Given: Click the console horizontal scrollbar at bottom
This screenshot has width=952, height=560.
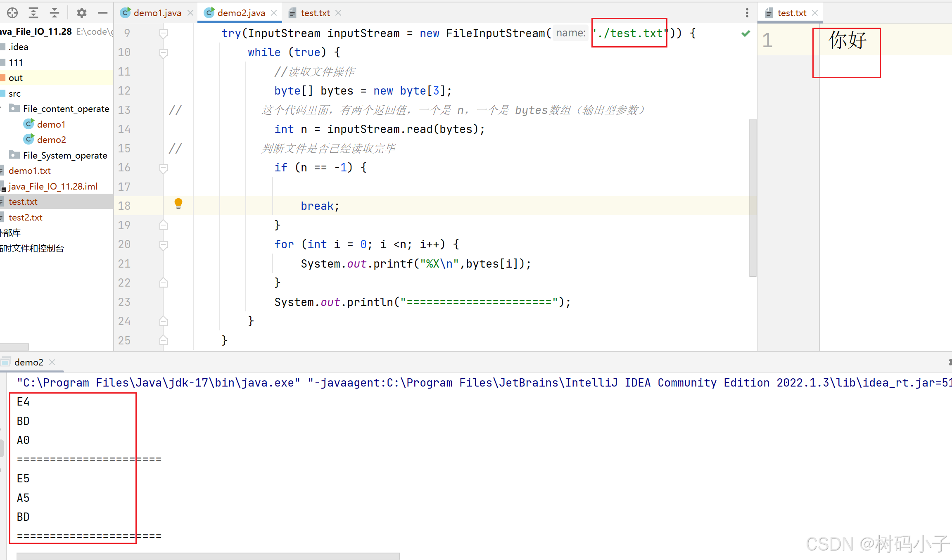Looking at the screenshot, I should point(208,556).
